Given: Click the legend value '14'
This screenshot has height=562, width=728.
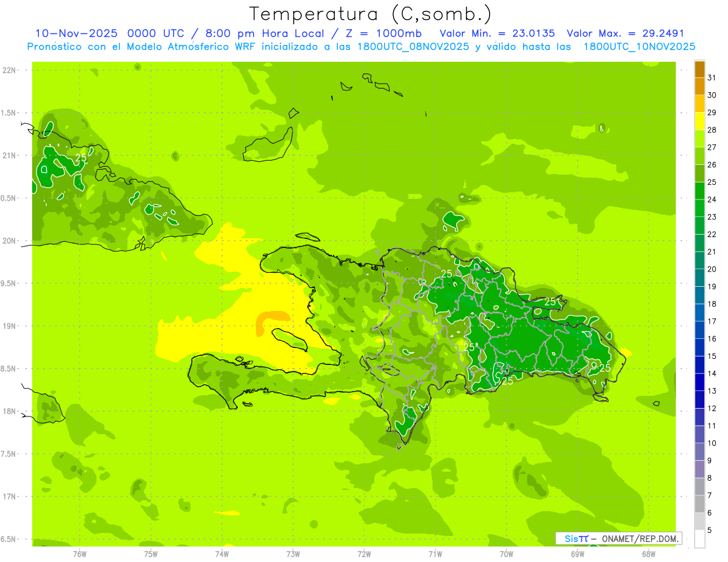Looking at the screenshot, I should 712,373.
